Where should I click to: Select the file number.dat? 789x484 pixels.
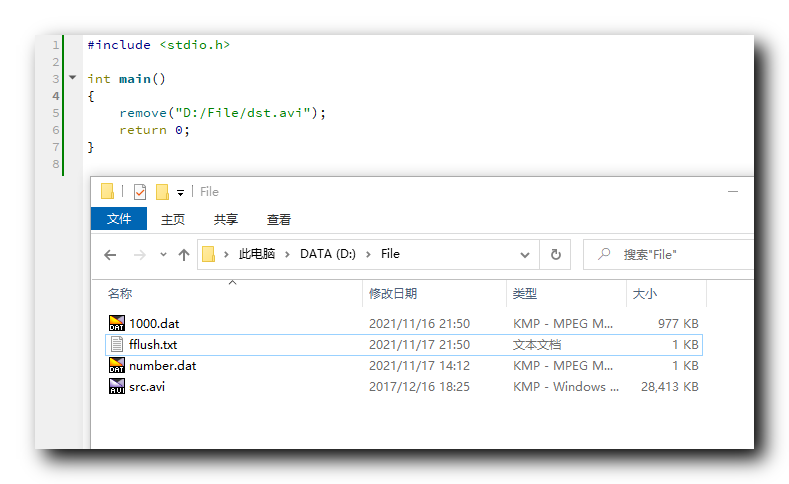pyautogui.click(x=163, y=366)
